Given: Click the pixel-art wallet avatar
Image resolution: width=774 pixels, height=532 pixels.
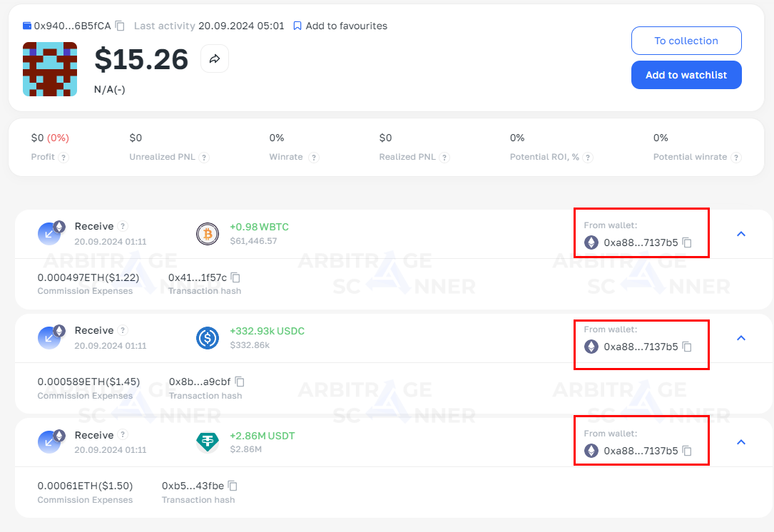Looking at the screenshot, I should pyautogui.click(x=50, y=69).
